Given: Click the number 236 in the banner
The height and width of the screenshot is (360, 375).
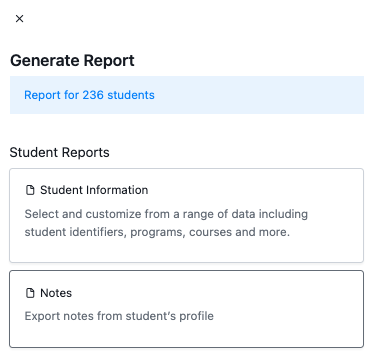Looking at the screenshot, I should 93,95.
